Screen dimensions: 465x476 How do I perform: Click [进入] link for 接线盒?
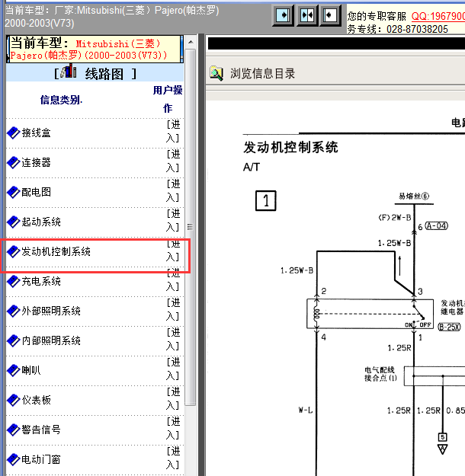(x=174, y=132)
